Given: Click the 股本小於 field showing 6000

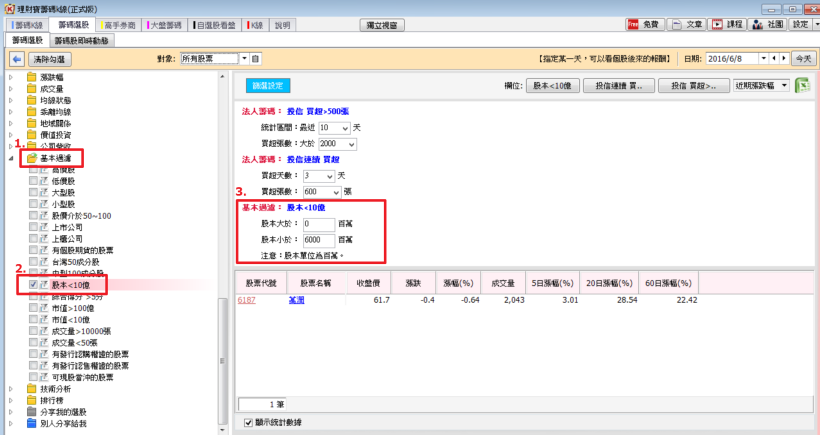Looking at the screenshot, I should point(319,240).
